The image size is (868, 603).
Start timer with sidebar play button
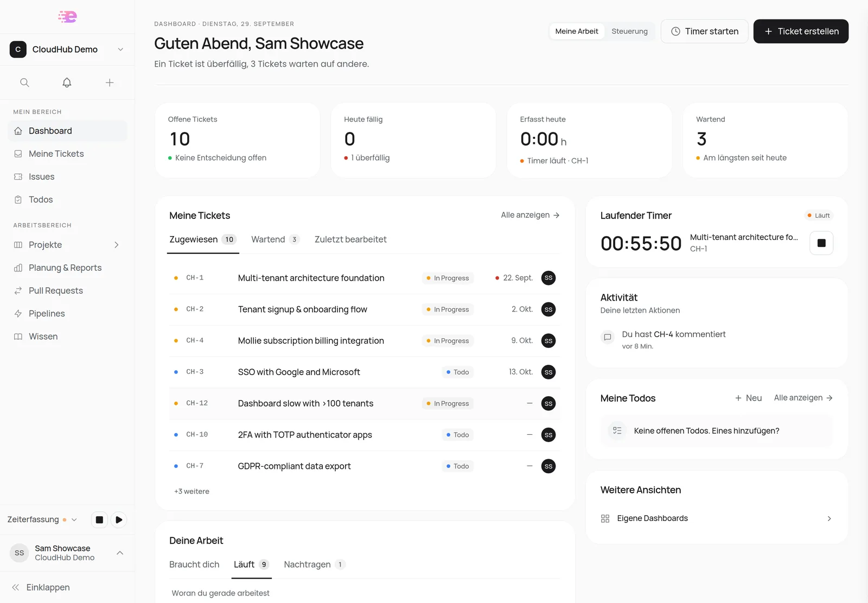(x=119, y=519)
